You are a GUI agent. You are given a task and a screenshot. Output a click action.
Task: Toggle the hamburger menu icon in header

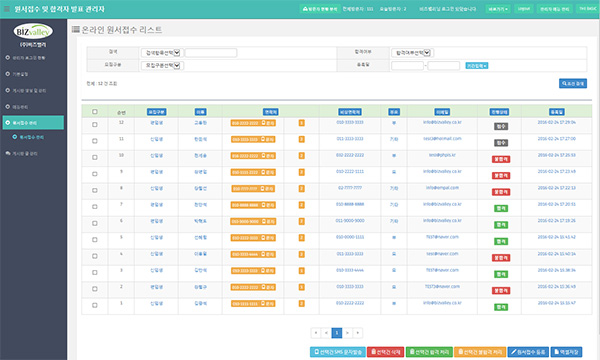(6, 9)
